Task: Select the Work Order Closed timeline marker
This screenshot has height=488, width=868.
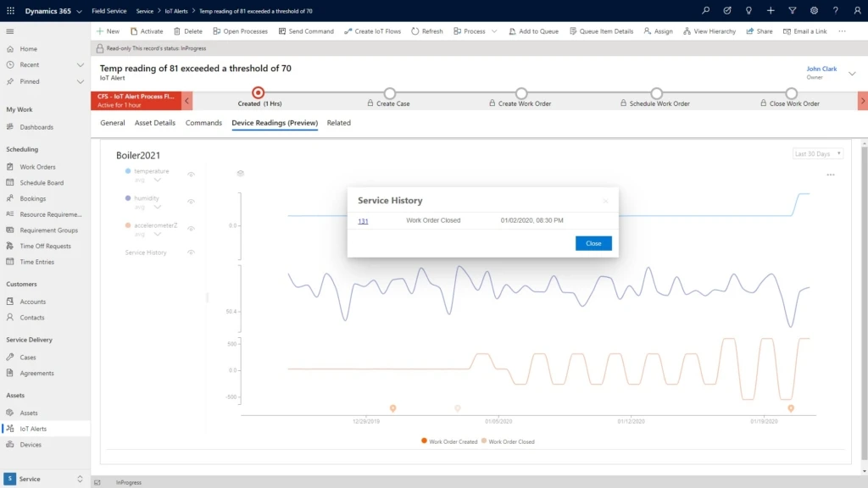Action: [458, 408]
